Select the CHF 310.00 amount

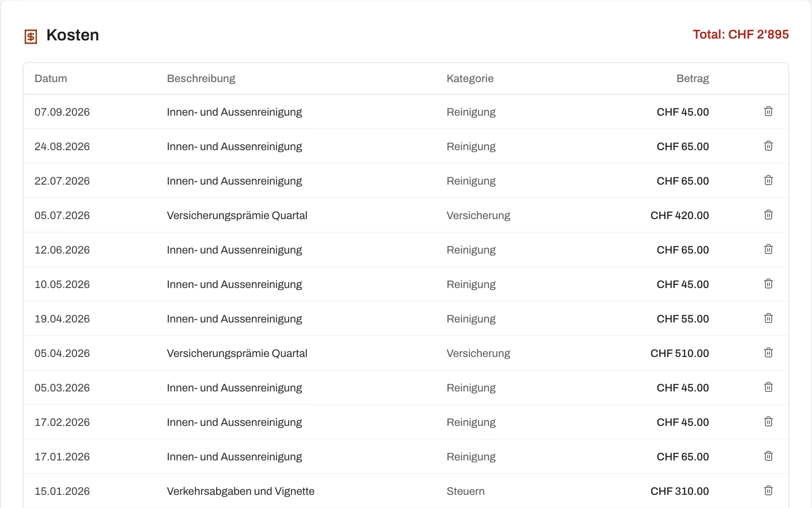[680, 491]
